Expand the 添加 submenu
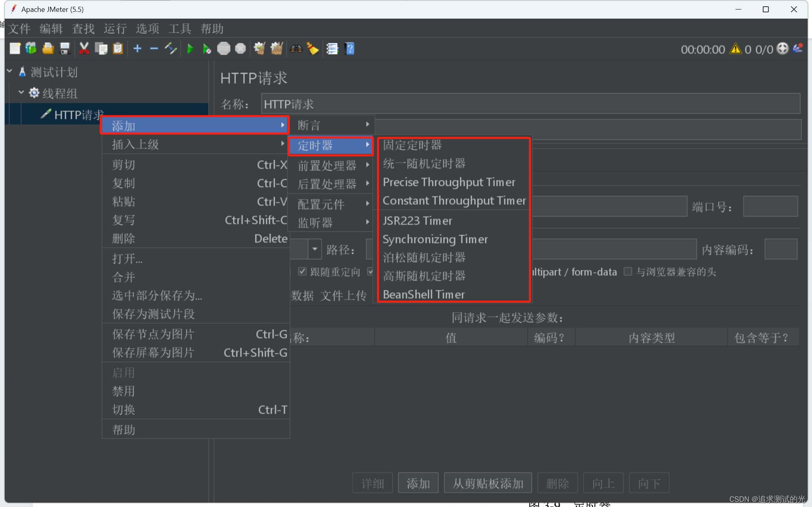Screen dimensions: 812x507 tap(195, 126)
